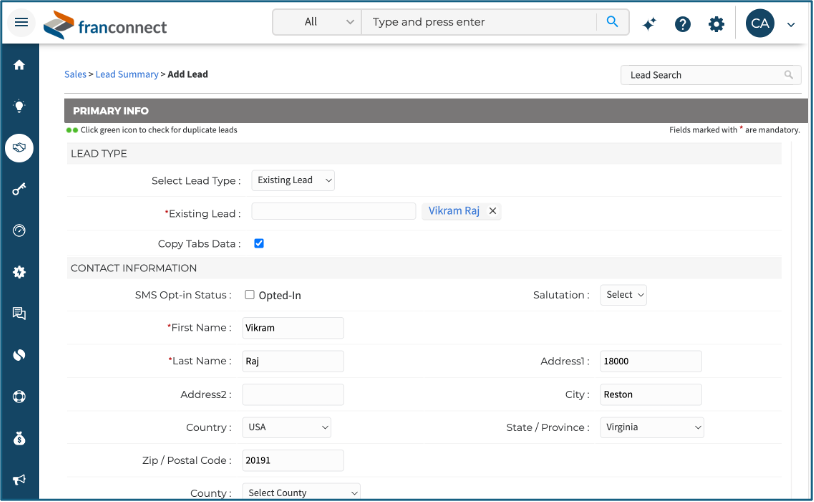
Task: Open the All search scope dropdown
Action: tap(317, 22)
